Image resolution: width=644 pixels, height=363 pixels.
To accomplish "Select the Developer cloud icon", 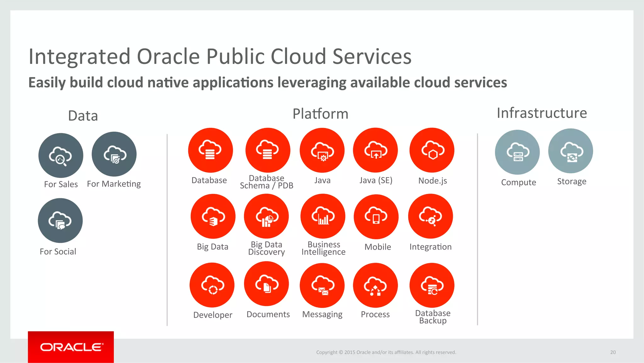I will [212, 285].
